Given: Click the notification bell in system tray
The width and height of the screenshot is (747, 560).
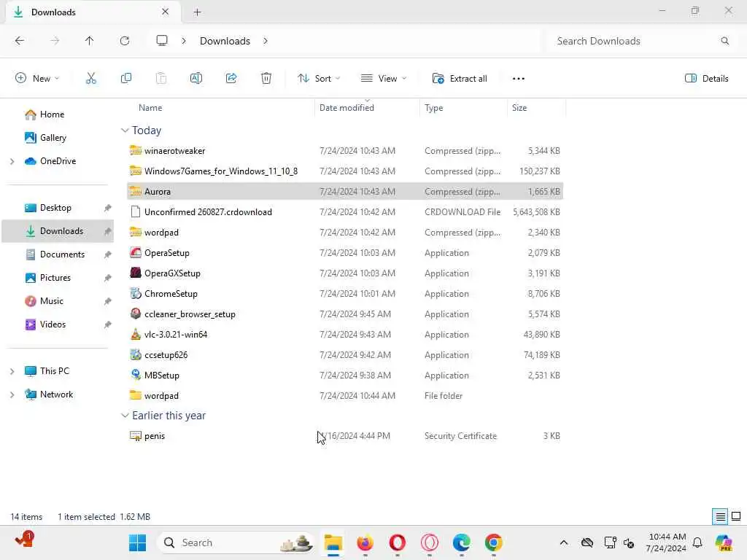Looking at the screenshot, I should 697,542.
